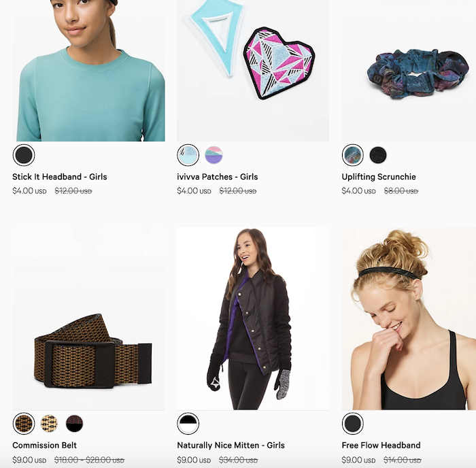
Task: Pick pink-purple swatch for ivivva Patches
Action: tap(214, 155)
